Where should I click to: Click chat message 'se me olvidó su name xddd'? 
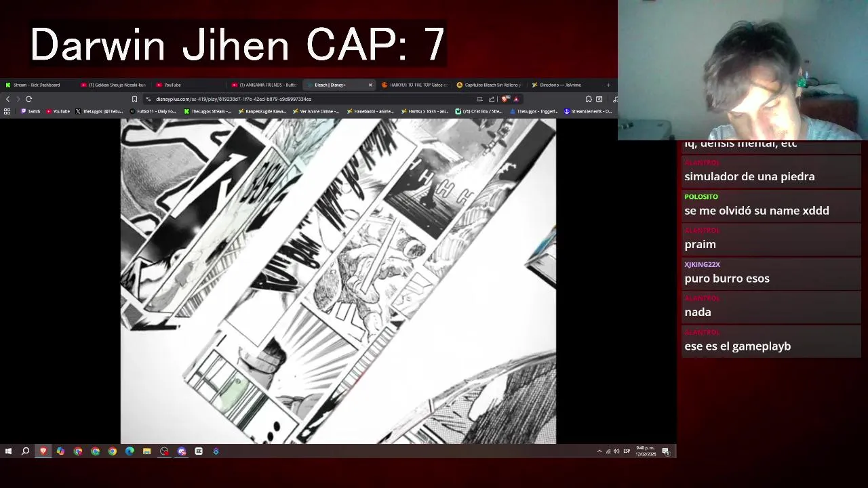[x=757, y=211]
